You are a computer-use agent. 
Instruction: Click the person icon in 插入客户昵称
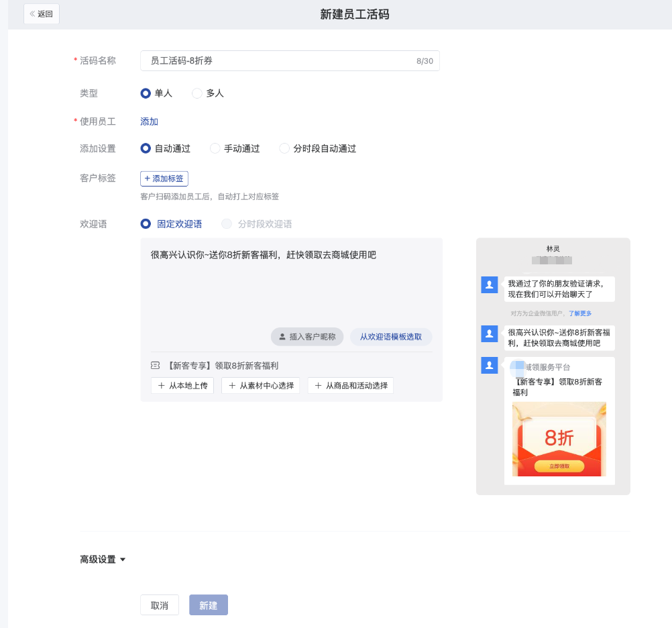(282, 337)
